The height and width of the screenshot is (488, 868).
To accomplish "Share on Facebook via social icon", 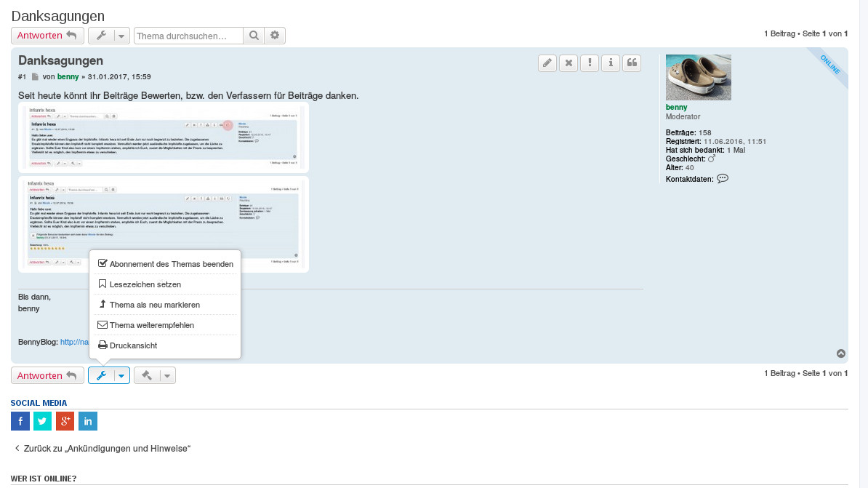I will pyautogui.click(x=20, y=421).
